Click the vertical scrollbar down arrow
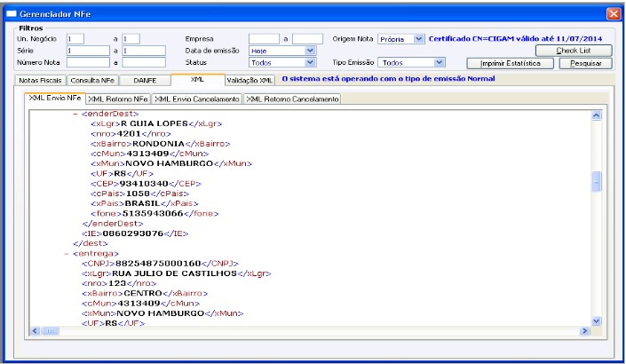This screenshot has width=626, height=364. coord(596,320)
